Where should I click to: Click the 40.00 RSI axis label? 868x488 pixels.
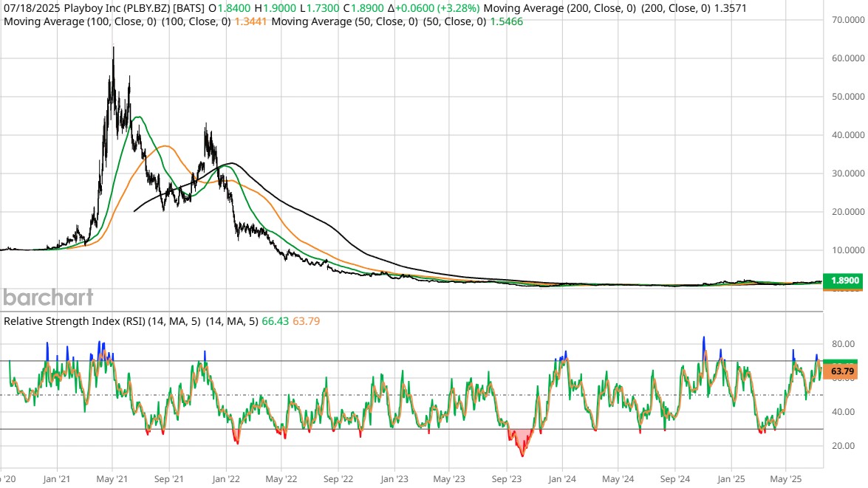tap(843, 412)
